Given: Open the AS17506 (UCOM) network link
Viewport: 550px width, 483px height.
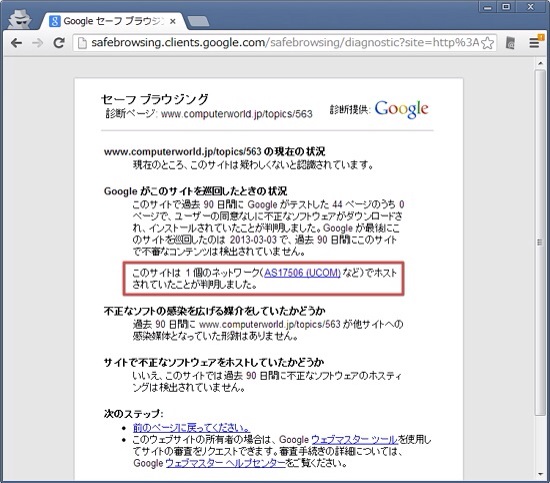Looking at the screenshot, I should point(302,273).
